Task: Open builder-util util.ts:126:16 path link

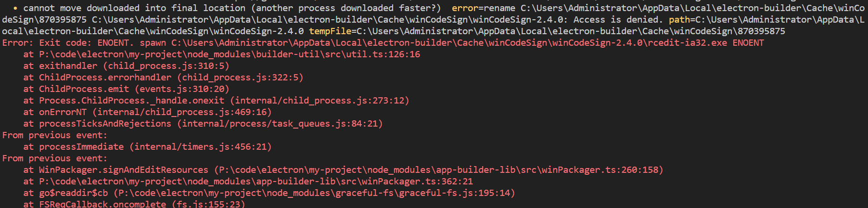Action: (230, 54)
